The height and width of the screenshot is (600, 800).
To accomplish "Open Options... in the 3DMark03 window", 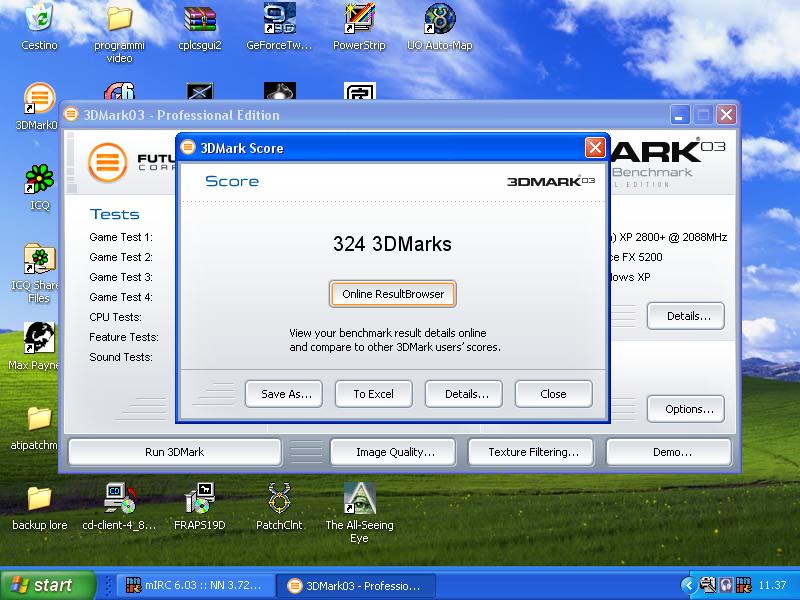I will tap(686, 409).
